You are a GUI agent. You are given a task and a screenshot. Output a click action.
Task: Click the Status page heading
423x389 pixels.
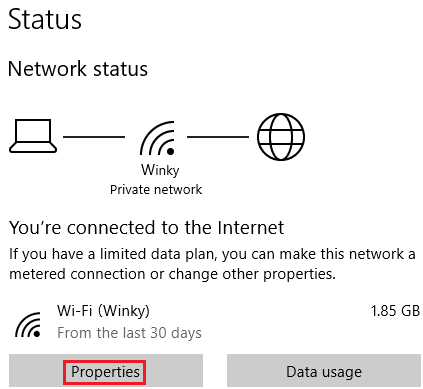45,19
